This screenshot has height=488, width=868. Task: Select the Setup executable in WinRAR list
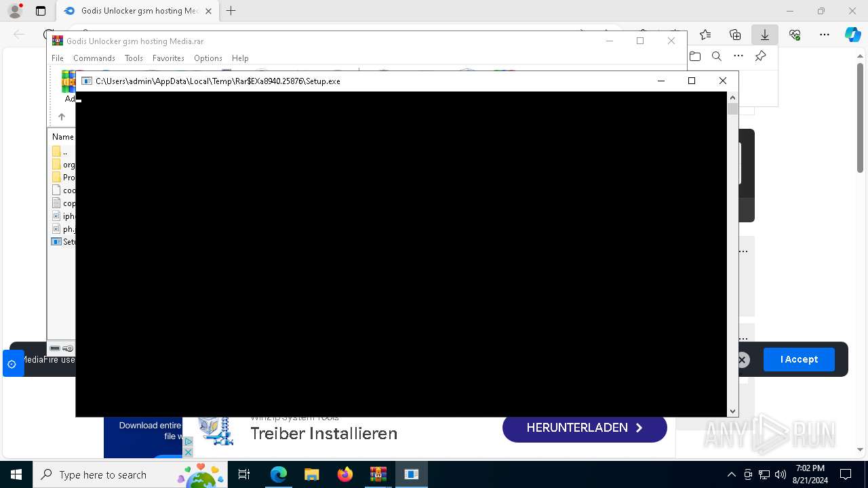click(x=63, y=242)
